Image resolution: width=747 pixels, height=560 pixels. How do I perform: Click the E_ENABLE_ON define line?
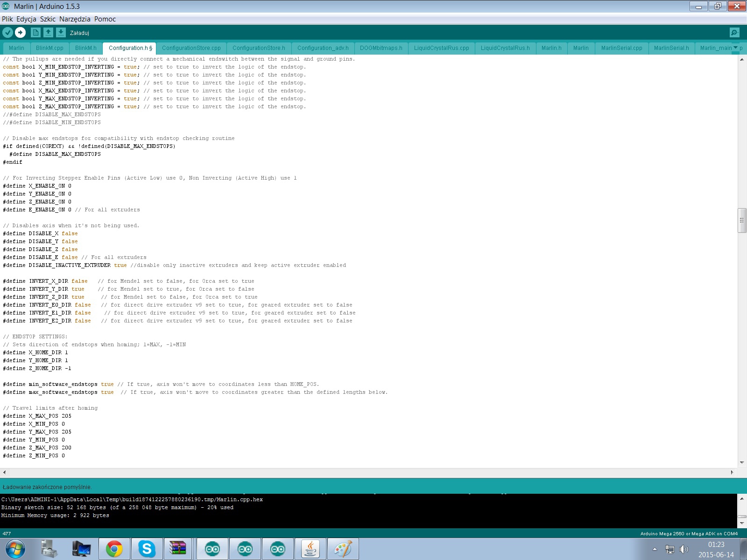pyautogui.click(x=71, y=210)
